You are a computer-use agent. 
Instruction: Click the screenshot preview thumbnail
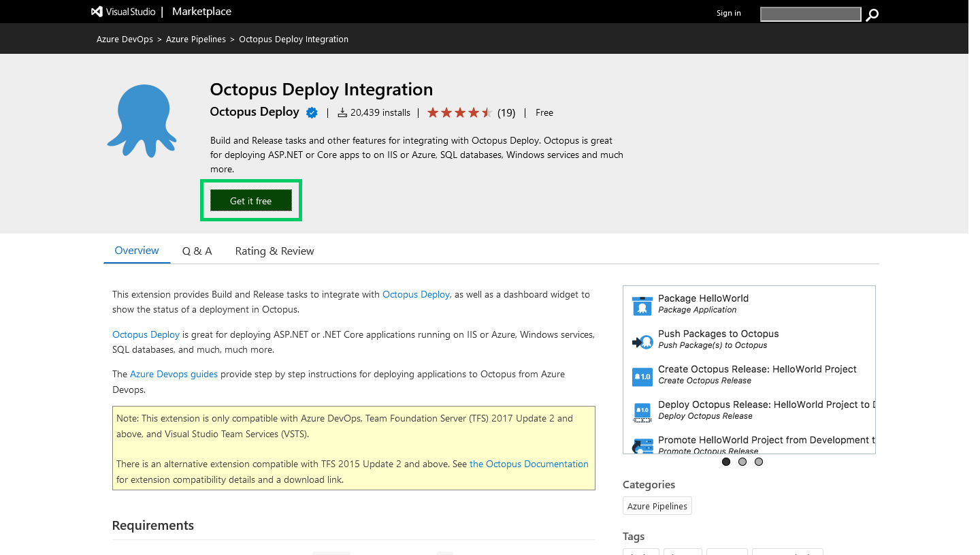(x=749, y=370)
